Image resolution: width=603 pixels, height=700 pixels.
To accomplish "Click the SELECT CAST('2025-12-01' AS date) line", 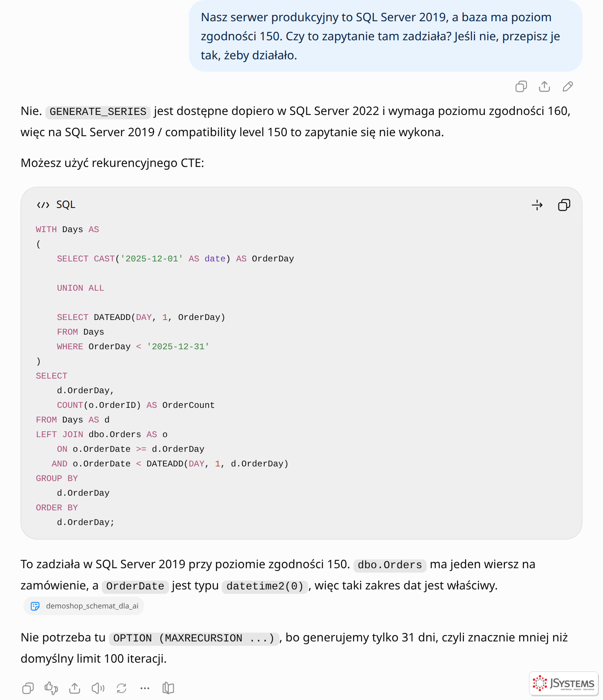I will click(175, 259).
